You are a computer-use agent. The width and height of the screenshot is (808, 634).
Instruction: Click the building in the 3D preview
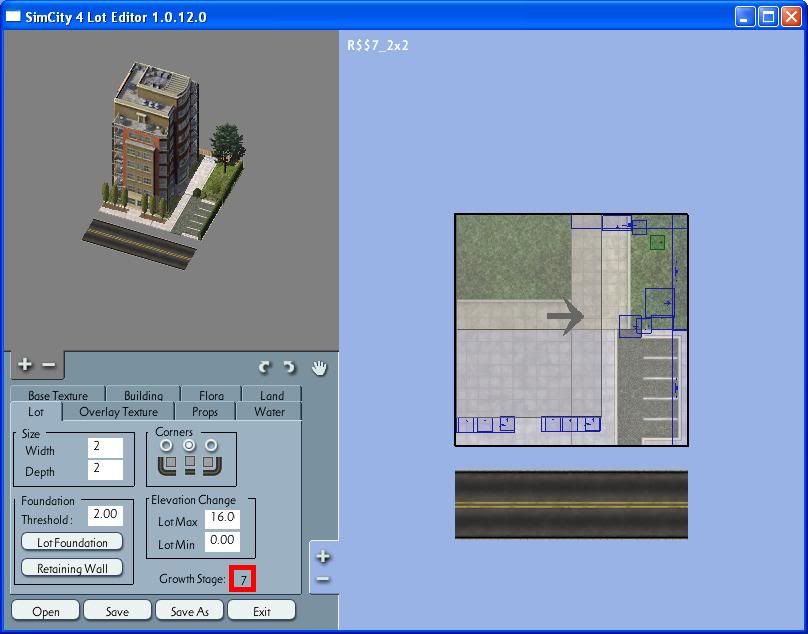pyautogui.click(x=155, y=139)
